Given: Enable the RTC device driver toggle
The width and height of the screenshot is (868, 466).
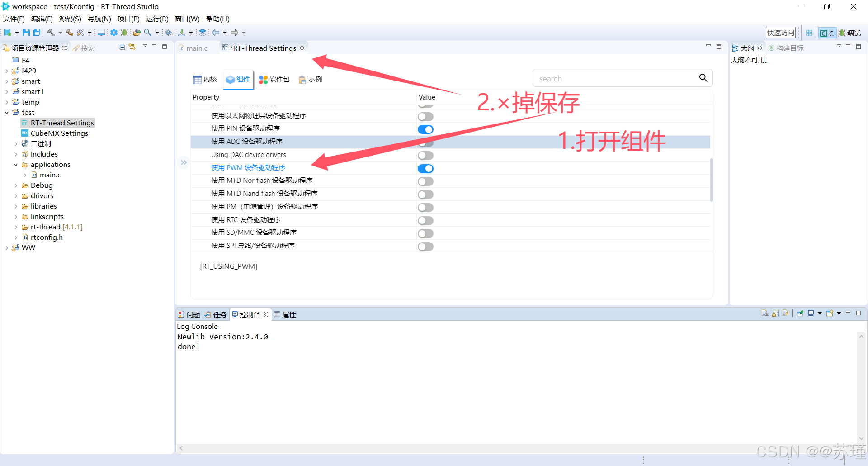Looking at the screenshot, I should click(x=425, y=221).
